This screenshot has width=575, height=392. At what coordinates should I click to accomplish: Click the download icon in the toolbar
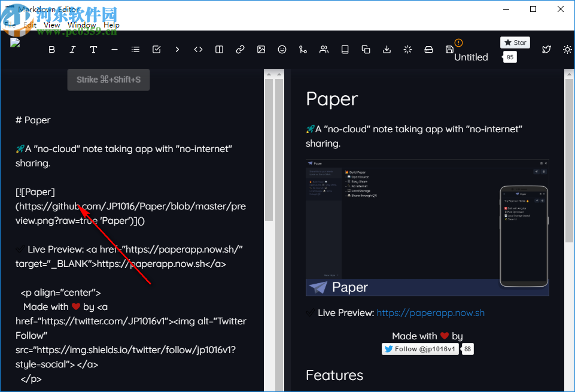pos(387,49)
